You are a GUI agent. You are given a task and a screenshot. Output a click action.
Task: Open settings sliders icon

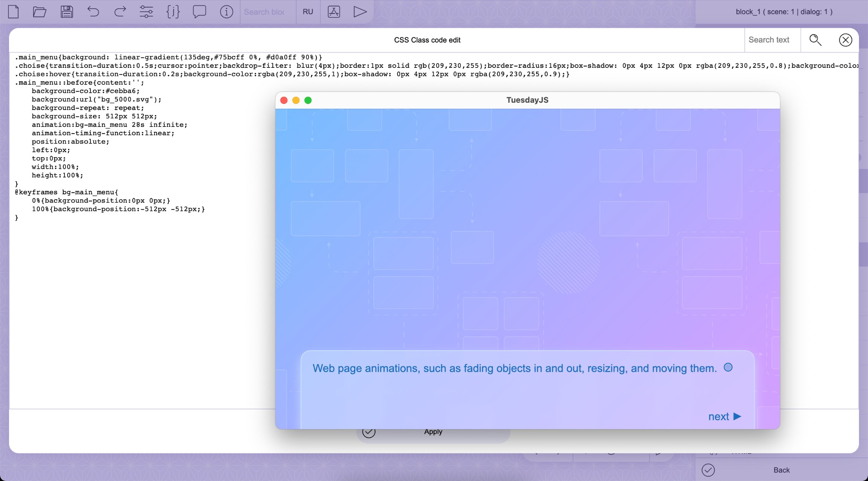click(146, 12)
